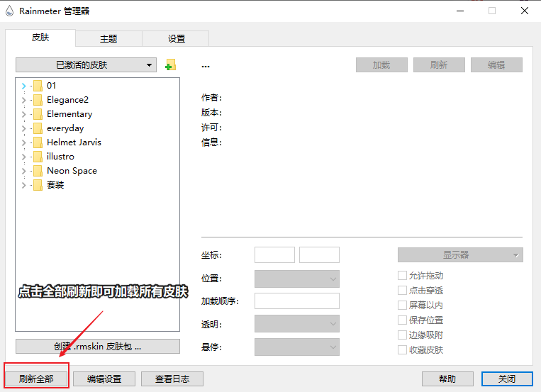The height and width of the screenshot is (392, 541).
Task: Expand the 套装 skin folder
Action: pyautogui.click(x=23, y=185)
